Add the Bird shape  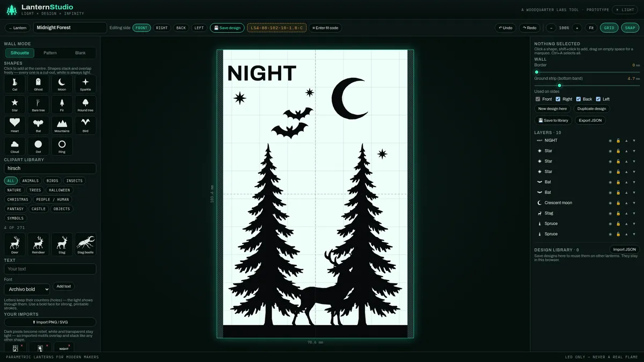pos(85,125)
